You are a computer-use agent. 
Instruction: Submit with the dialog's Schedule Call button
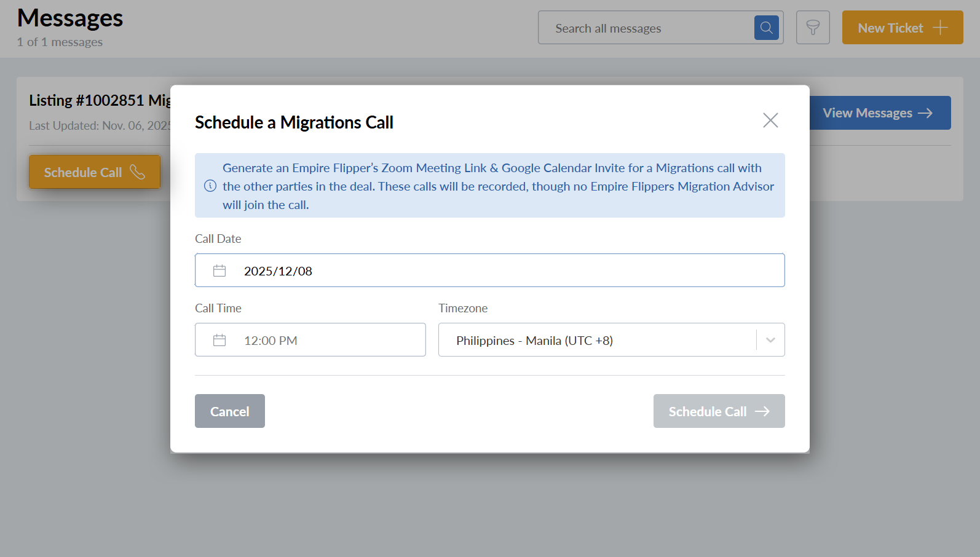(x=707, y=411)
